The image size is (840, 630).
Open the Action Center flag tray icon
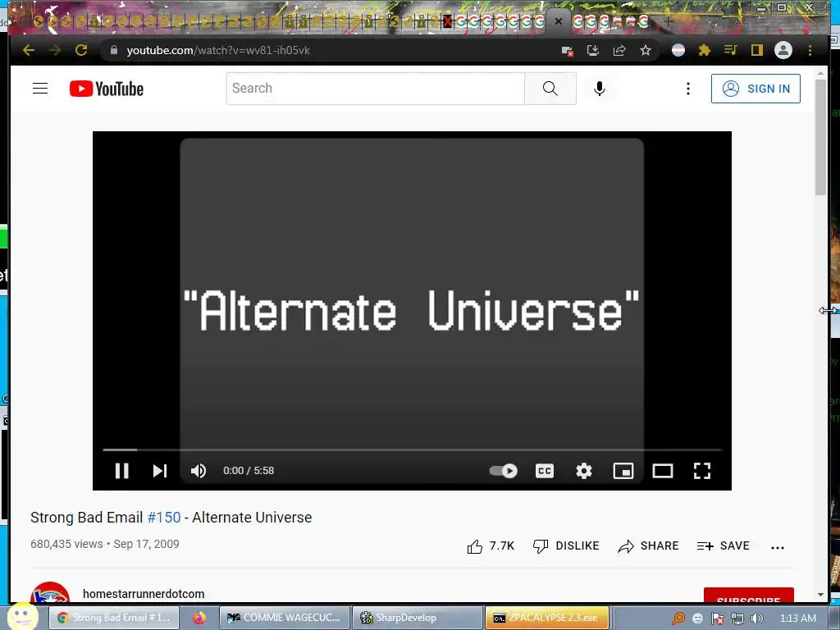pyautogui.click(x=717, y=619)
